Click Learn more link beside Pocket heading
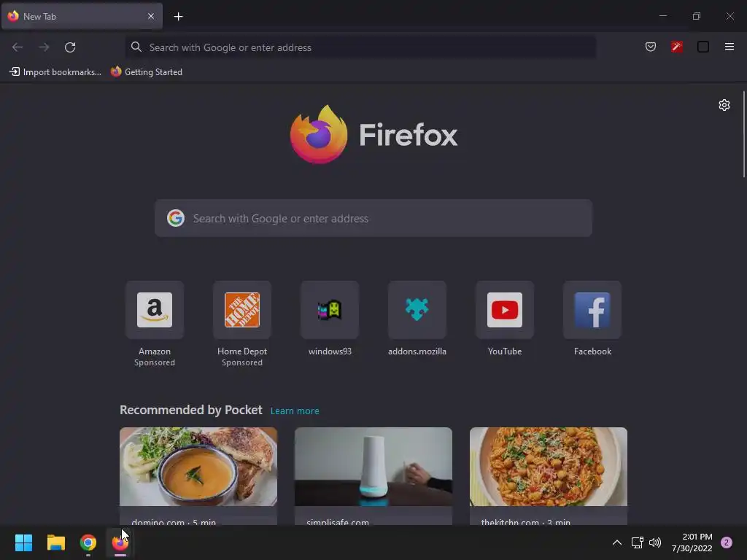This screenshot has width=747, height=560. click(x=295, y=411)
